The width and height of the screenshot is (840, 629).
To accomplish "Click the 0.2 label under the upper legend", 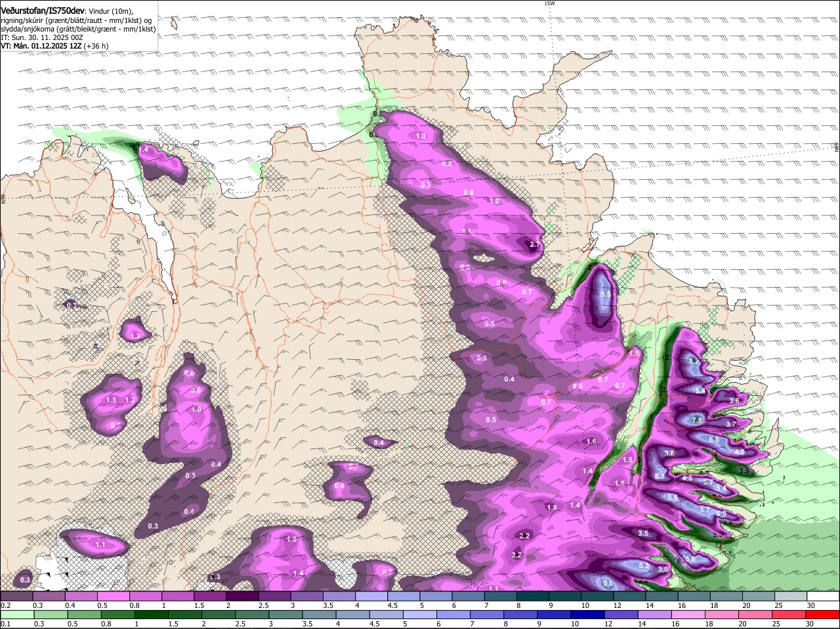I will [5, 605].
